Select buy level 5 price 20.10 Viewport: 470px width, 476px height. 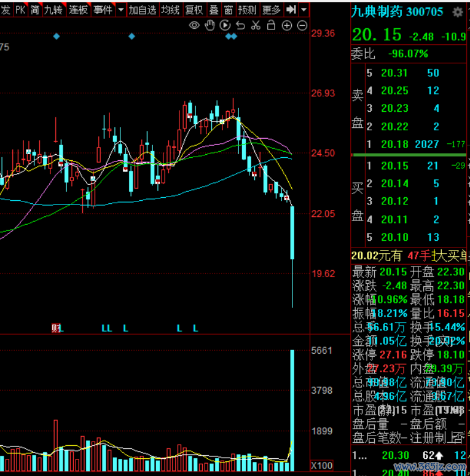[x=394, y=237]
